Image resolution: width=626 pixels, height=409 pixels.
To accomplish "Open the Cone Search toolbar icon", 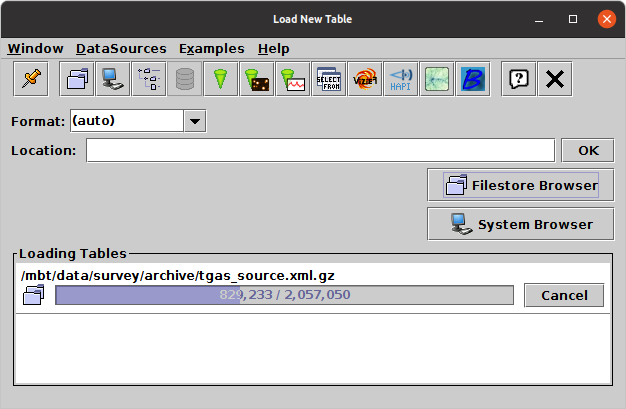I will coord(220,79).
